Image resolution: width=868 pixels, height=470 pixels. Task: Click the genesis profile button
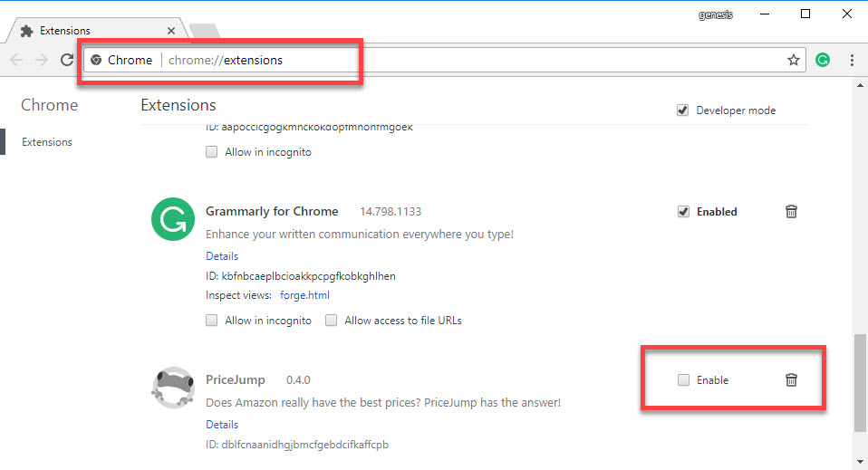coord(716,15)
